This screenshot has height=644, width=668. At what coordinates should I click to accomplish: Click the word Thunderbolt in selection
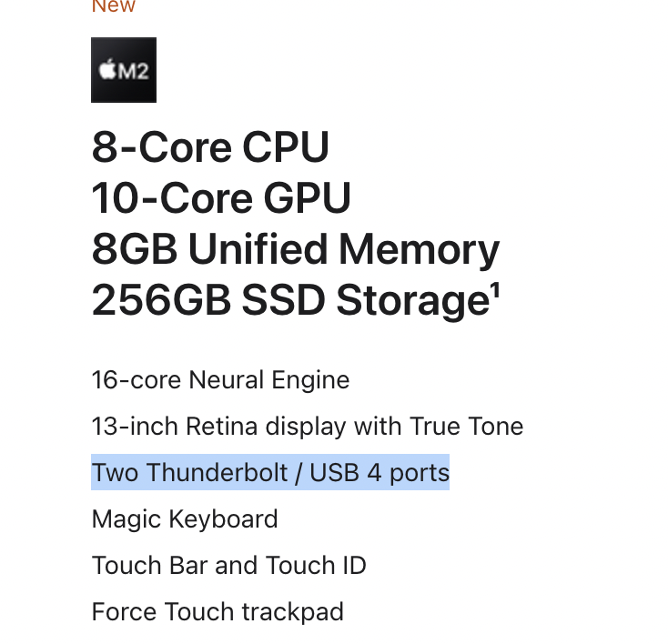pos(218,472)
